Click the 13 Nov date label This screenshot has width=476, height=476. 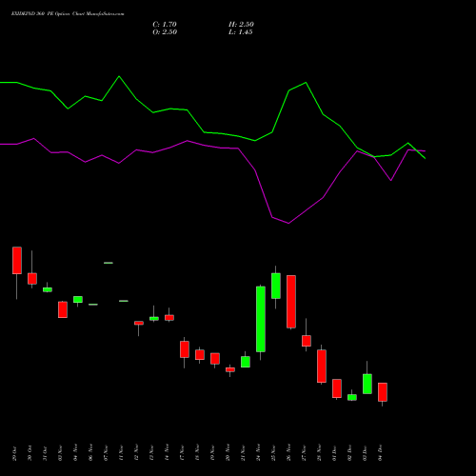[x=151, y=453]
